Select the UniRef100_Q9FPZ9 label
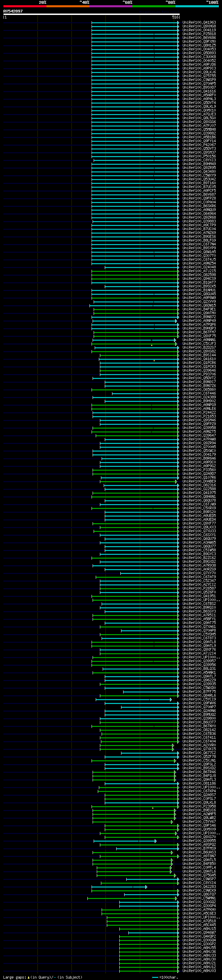 point(199,424)
